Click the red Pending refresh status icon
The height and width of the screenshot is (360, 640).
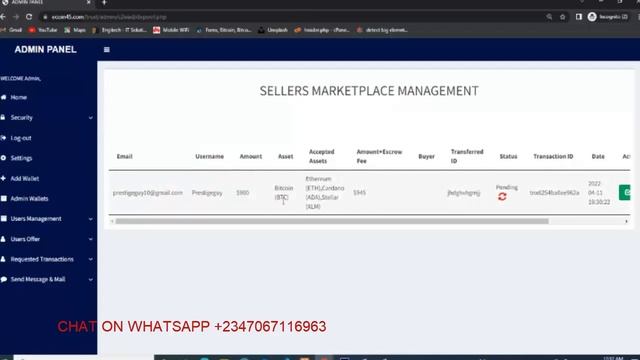[502, 197]
